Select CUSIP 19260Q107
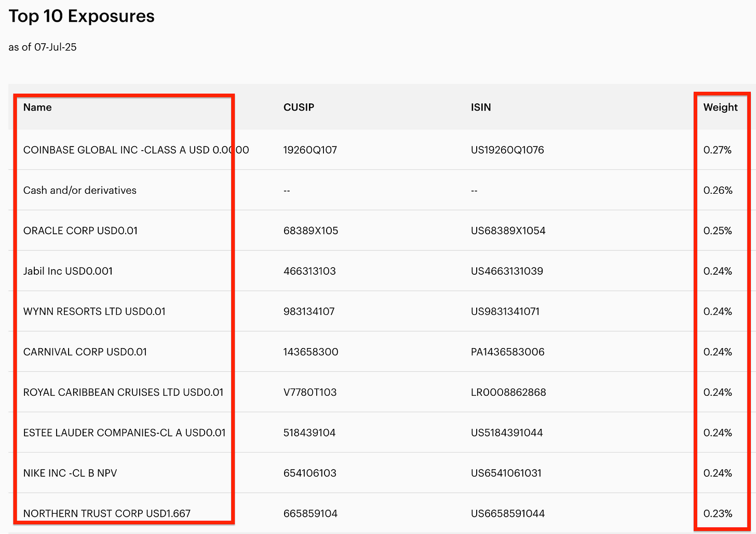 310,150
